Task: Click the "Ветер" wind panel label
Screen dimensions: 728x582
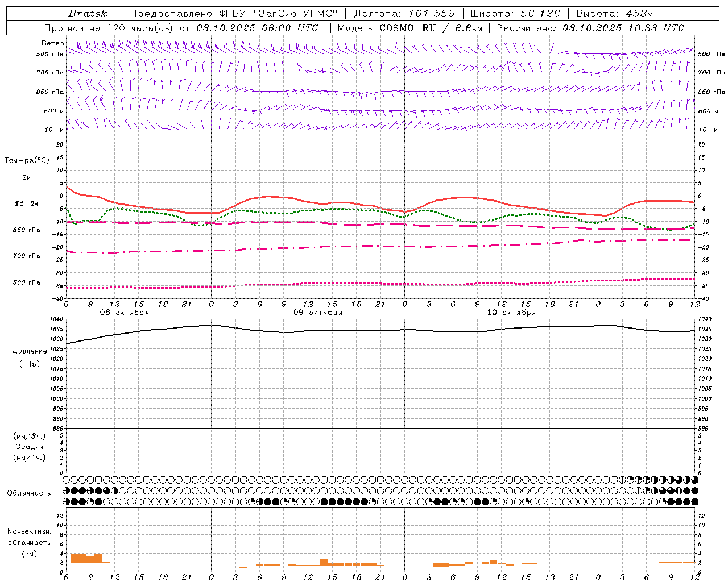Action: tap(53, 43)
